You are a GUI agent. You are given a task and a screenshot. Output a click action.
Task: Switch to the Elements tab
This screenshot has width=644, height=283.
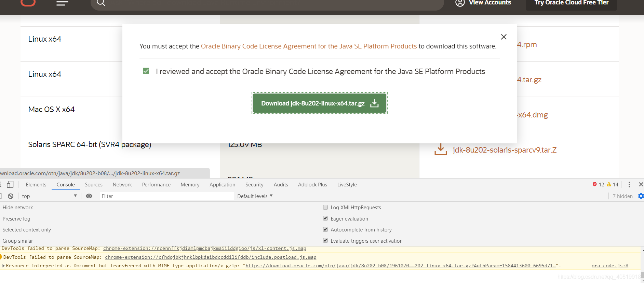coord(36,184)
